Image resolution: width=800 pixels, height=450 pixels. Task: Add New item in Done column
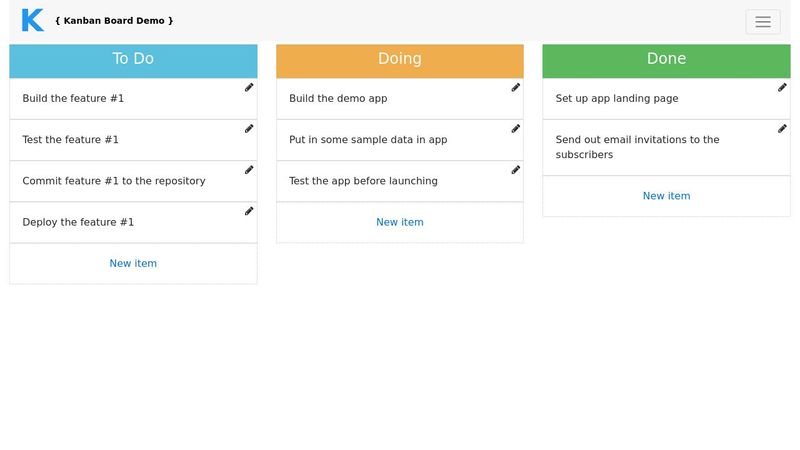click(666, 196)
